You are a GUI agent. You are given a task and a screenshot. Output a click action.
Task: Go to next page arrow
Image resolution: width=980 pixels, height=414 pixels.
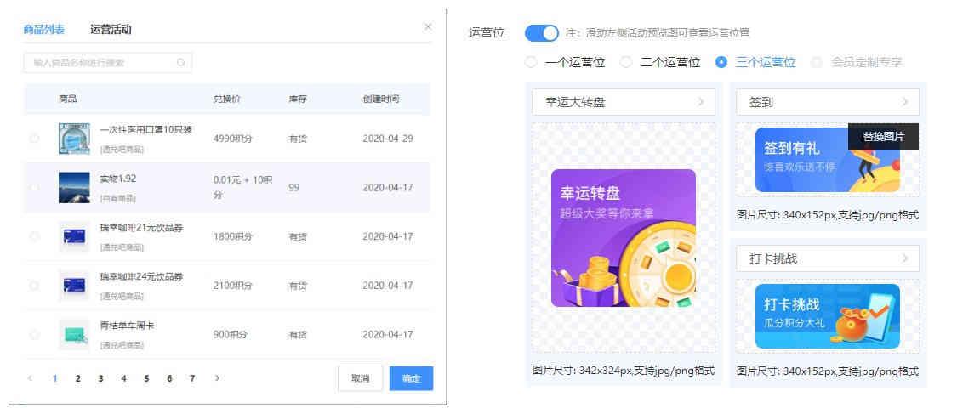tap(217, 377)
